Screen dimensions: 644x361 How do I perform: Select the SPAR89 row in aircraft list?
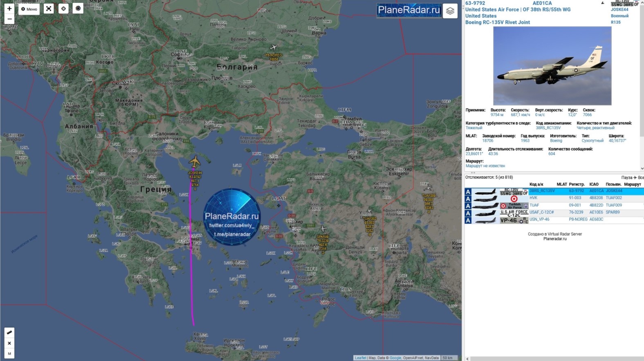554,213
